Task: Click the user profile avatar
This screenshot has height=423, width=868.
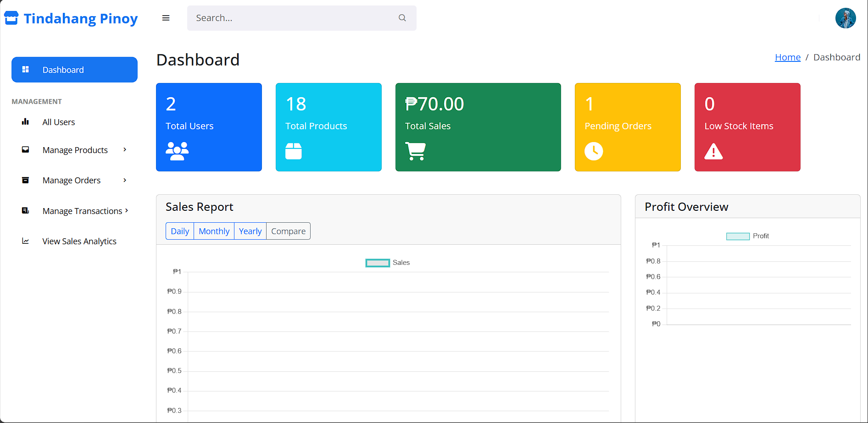Action: (x=846, y=18)
